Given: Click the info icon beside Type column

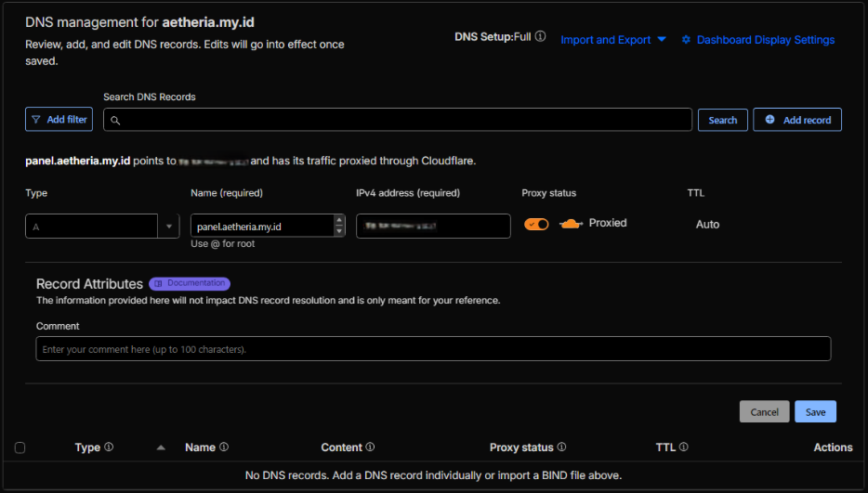Looking at the screenshot, I should [x=109, y=448].
